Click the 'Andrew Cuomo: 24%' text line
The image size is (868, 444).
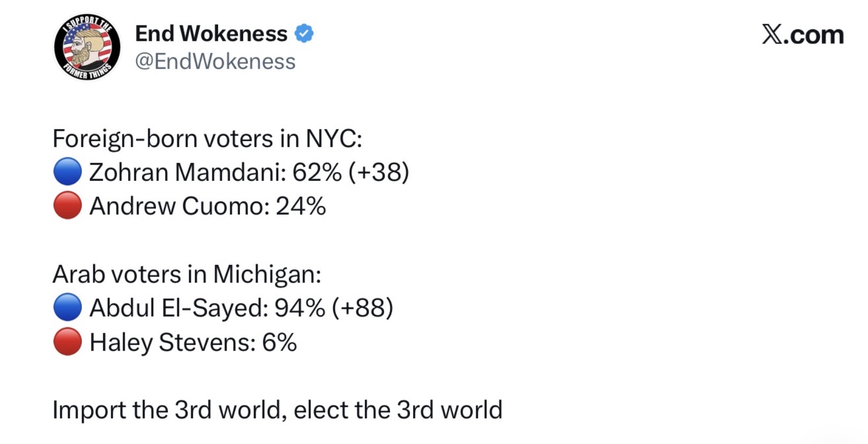click(207, 206)
